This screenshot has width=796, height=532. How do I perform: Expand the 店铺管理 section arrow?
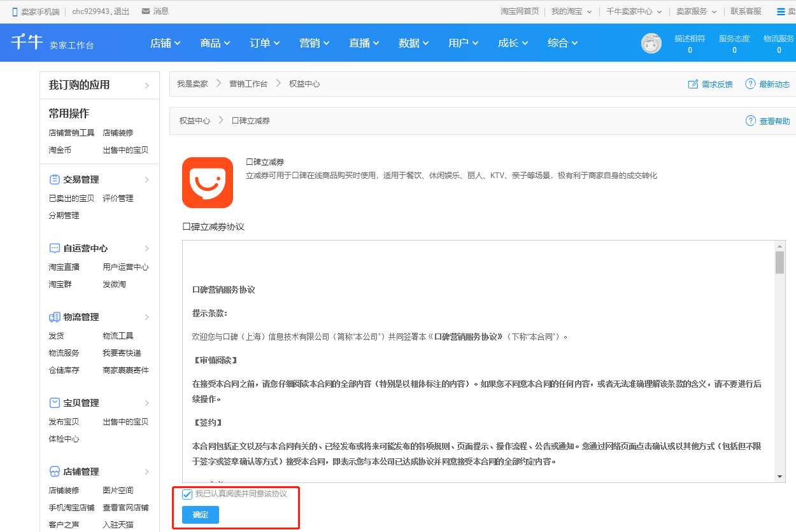(147, 472)
